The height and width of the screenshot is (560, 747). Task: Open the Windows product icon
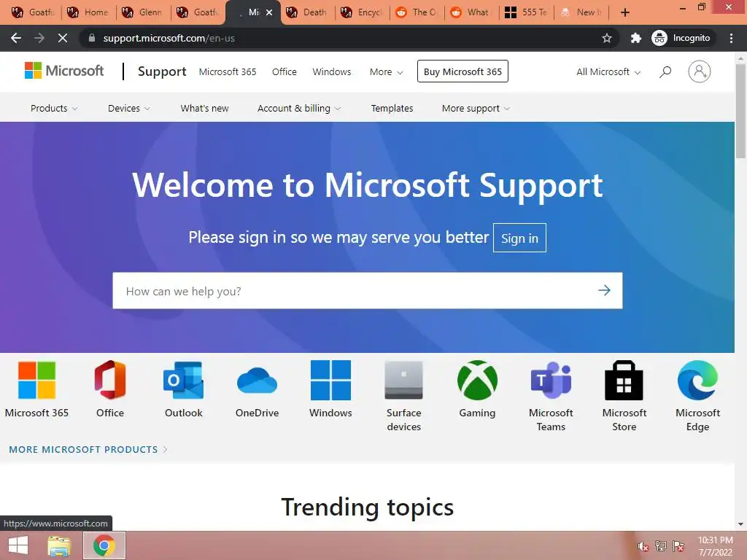click(330, 379)
